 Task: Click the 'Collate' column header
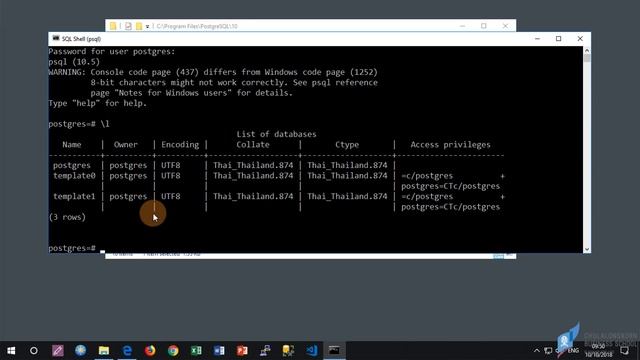click(x=253, y=145)
